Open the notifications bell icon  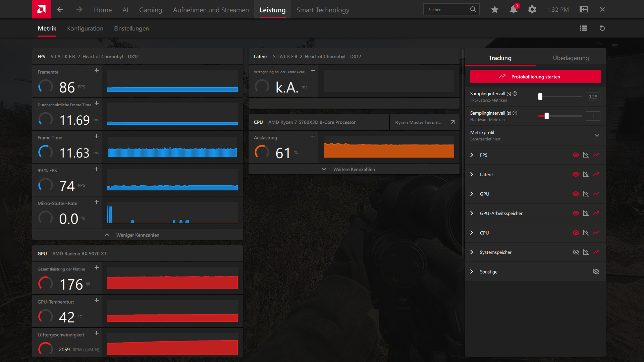(x=513, y=9)
